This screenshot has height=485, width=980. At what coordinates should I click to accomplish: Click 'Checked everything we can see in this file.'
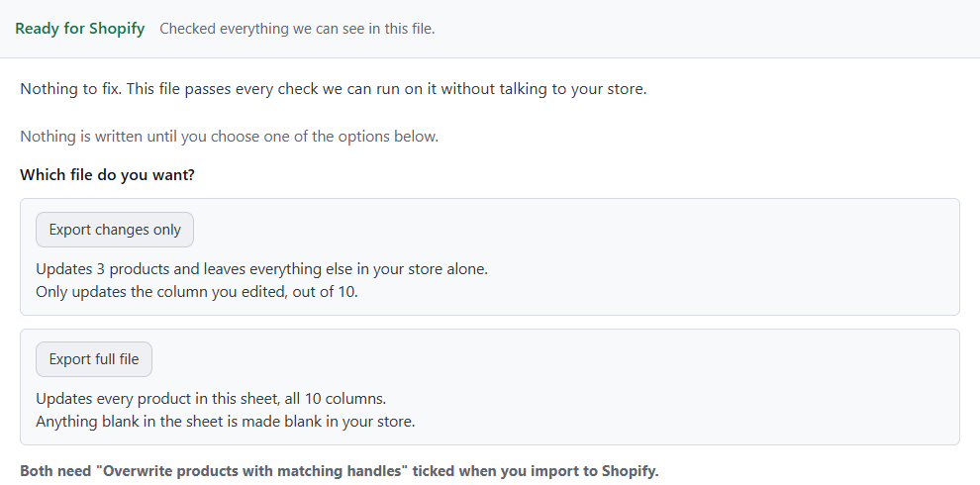click(x=297, y=29)
